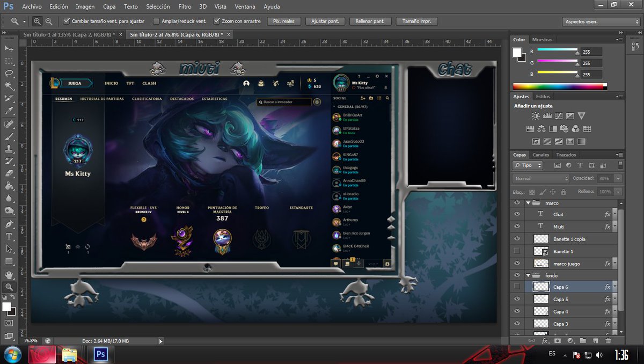Delete layer with the trash icon

(608, 340)
